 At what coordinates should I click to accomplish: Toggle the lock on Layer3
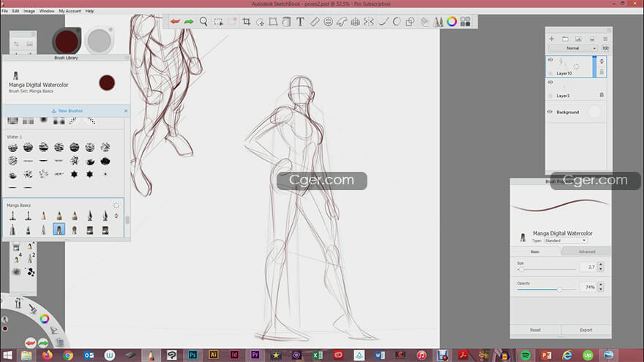602,95
